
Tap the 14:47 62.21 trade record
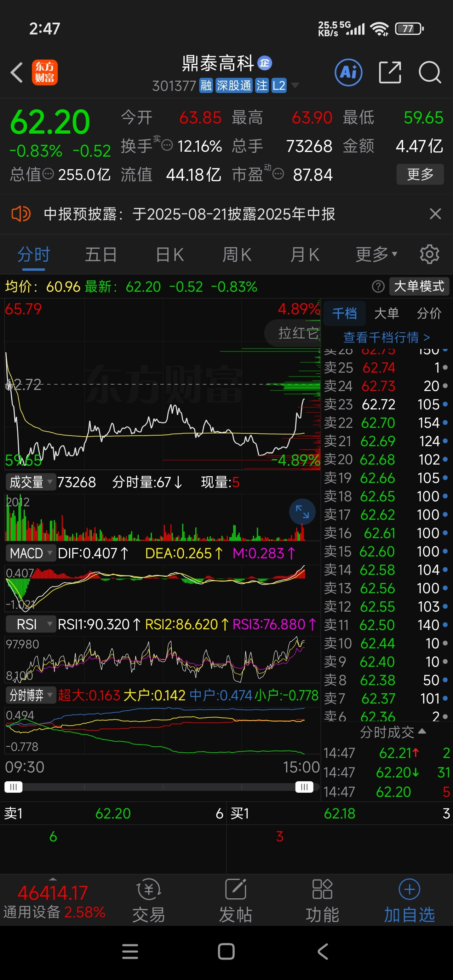[x=387, y=753]
